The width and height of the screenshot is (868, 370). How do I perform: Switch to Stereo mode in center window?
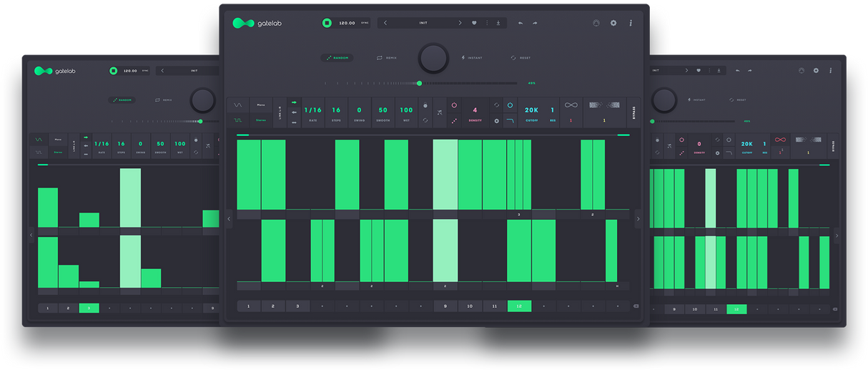(262, 120)
